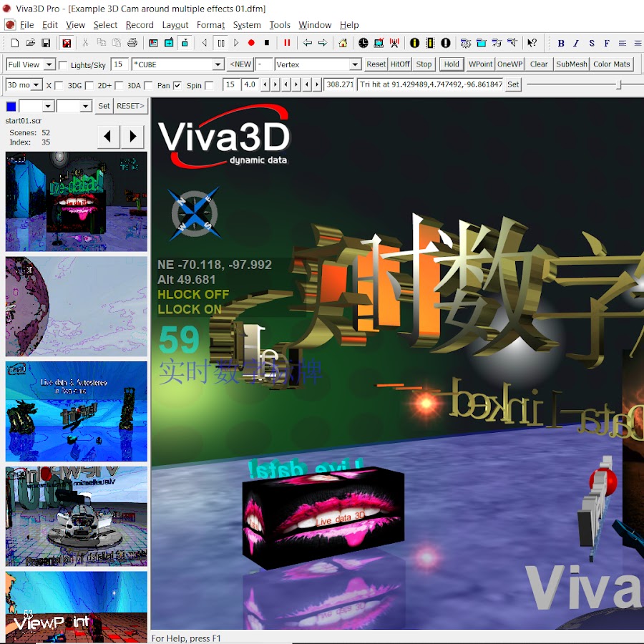Click the black clock icon
Screen dimensions: 644x644
pos(363,43)
